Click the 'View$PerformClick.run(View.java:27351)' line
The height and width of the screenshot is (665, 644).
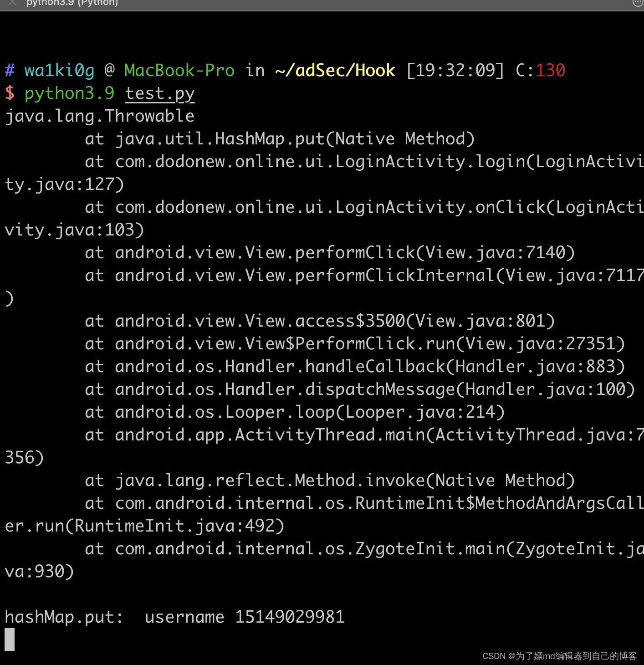point(355,344)
